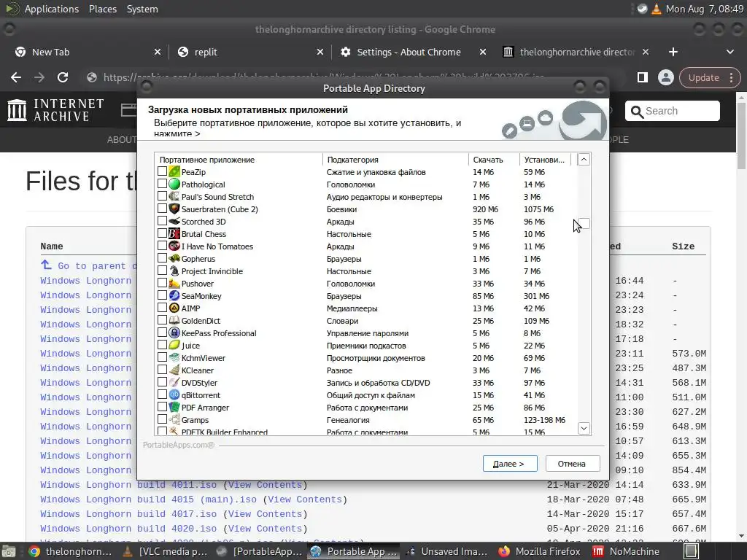Click the AIMP icon
Viewport: 747px width, 560px height.
pos(174,308)
